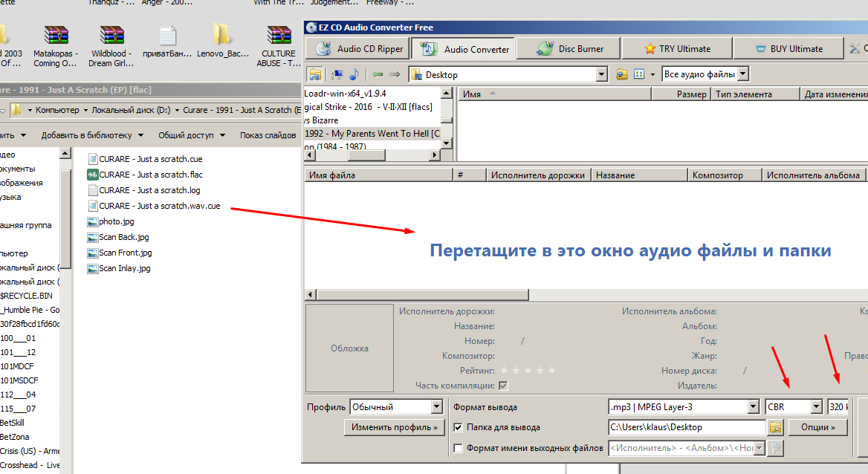This screenshot has width=868, height=474.
Task: Click Показ слайдов in Explorer toolbar
Action: coord(268,135)
